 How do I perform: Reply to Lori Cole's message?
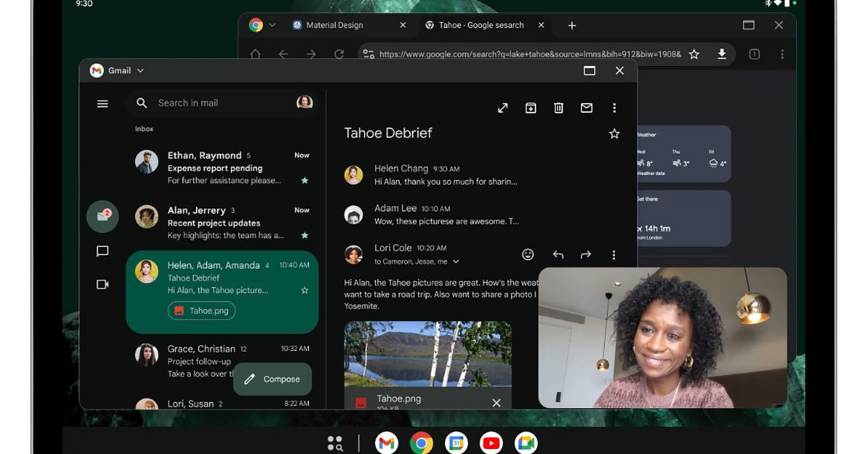coord(558,254)
